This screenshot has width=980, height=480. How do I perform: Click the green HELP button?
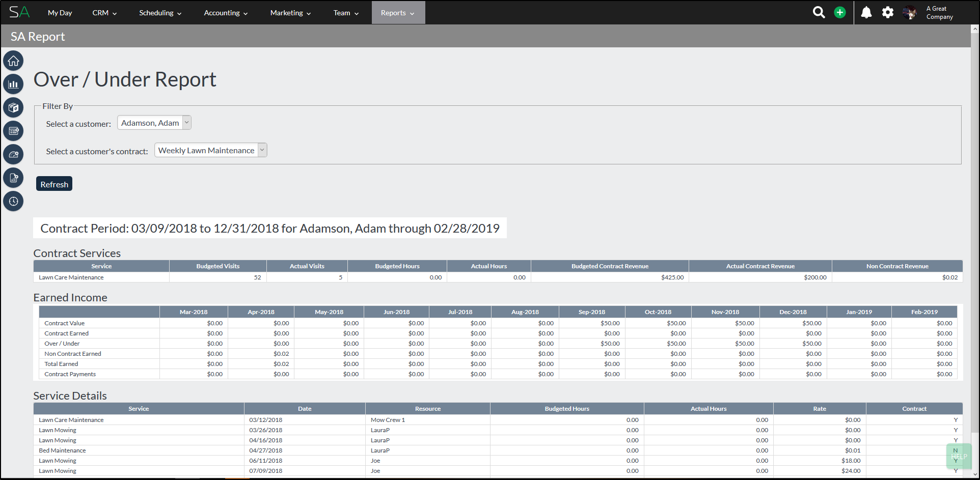click(x=959, y=457)
